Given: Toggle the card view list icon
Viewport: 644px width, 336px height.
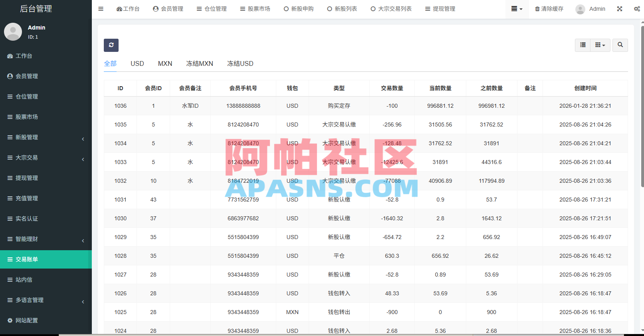Looking at the screenshot, I should (x=583, y=45).
